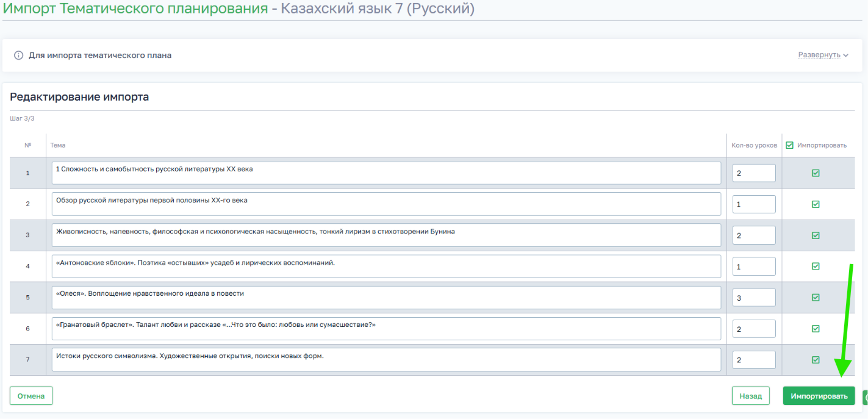Click row number 7 cell
This screenshot has width=868, height=419.
coord(27,360)
